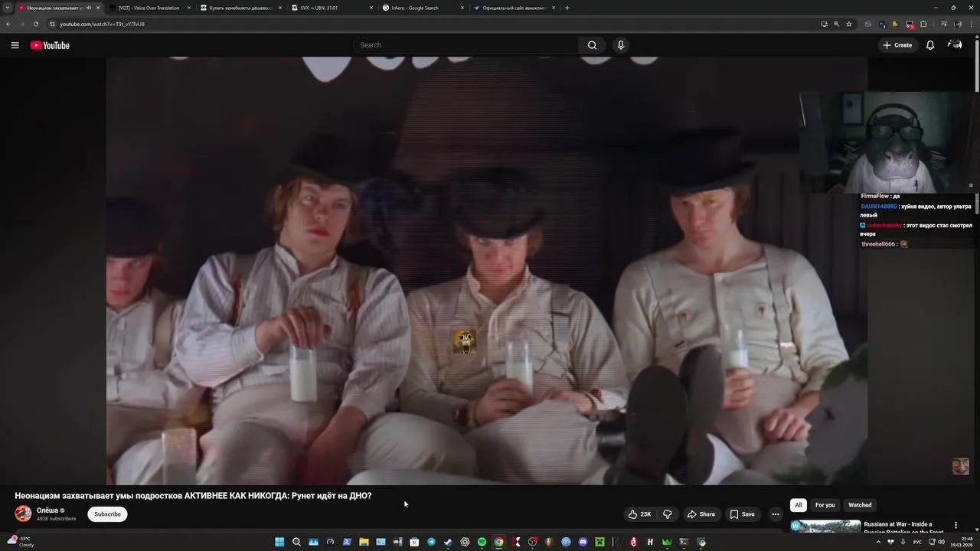The width and height of the screenshot is (980, 551).
Task: Switch to the Официальный сайт авиакомпании tab
Action: [513, 8]
